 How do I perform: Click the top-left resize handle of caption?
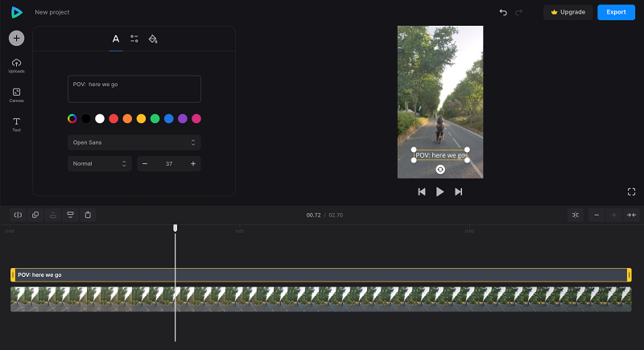click(414, 150)
